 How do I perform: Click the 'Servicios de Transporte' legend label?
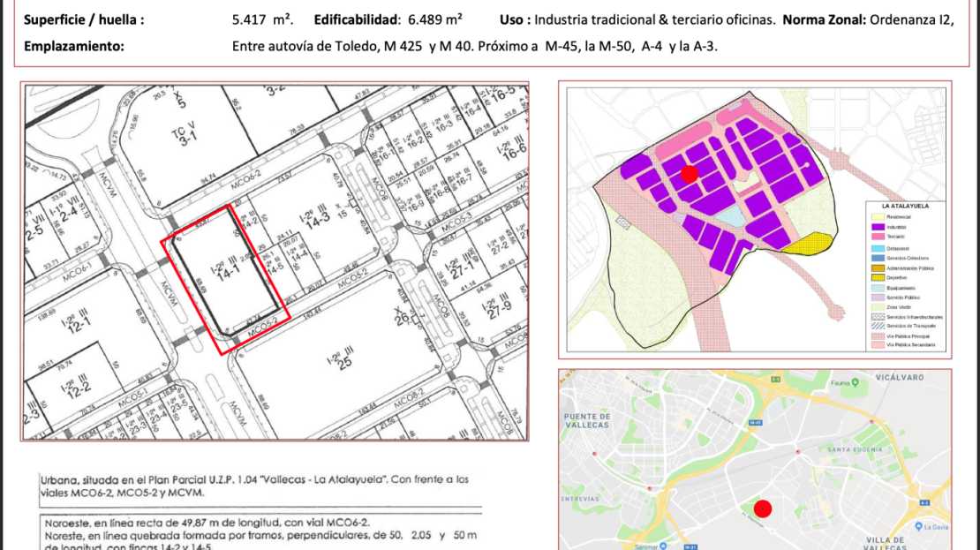(911, 326)
